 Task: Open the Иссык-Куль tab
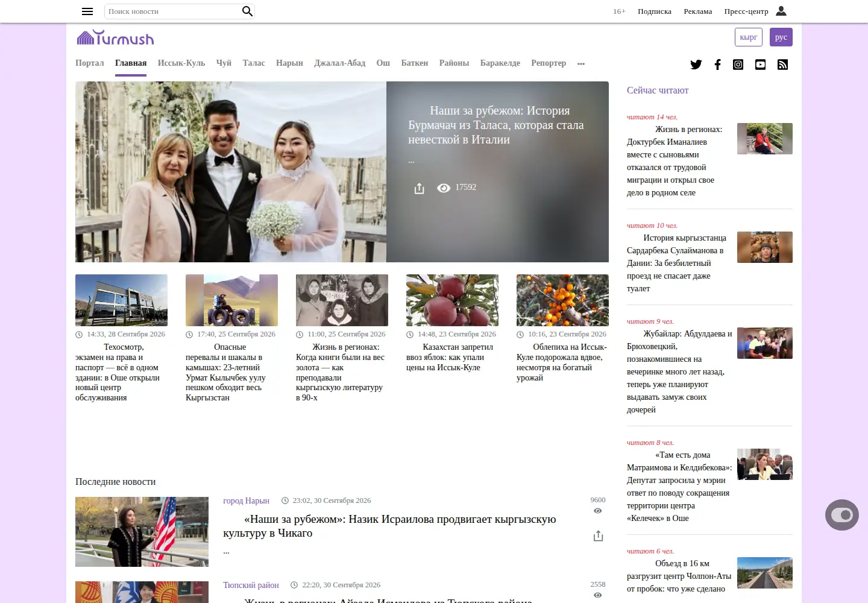pos(181,63)
